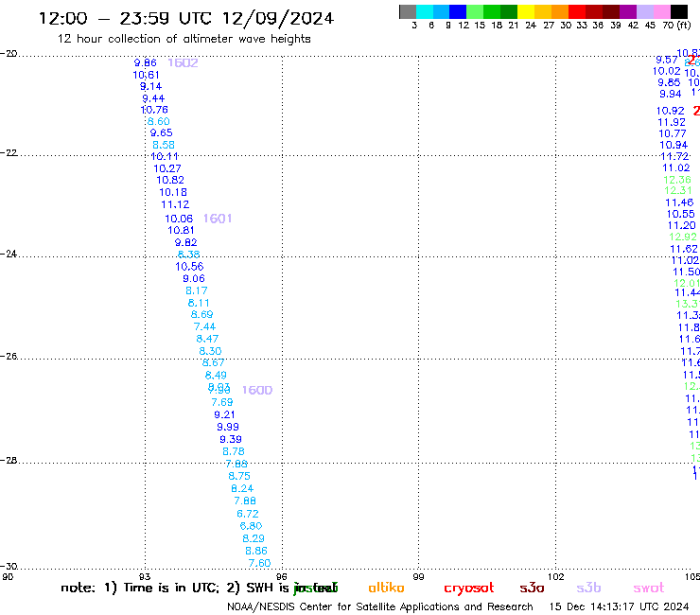
Task: Click the green 12.36 wave height value
Action: pyautogui.click(x=677, y=180)
